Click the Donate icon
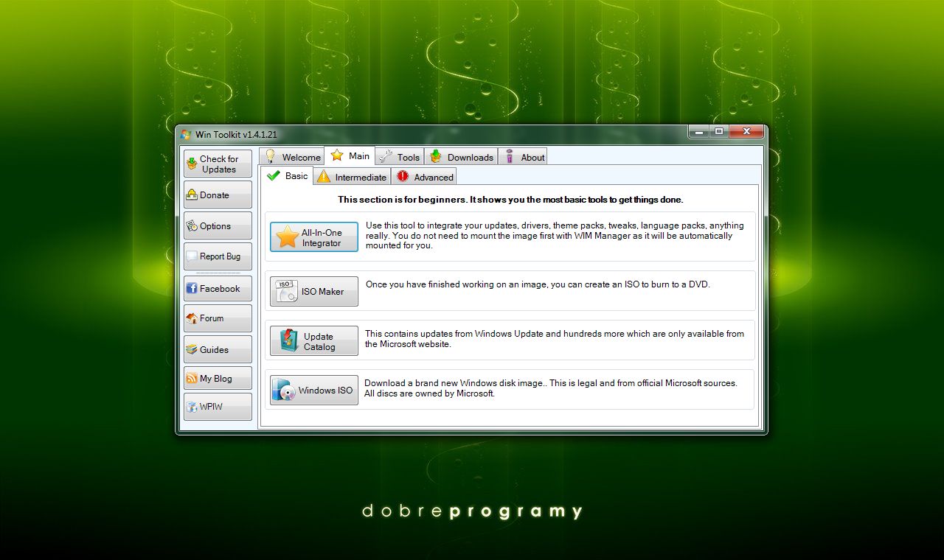This screenshot has width=944, height=560. click(192, 195)
